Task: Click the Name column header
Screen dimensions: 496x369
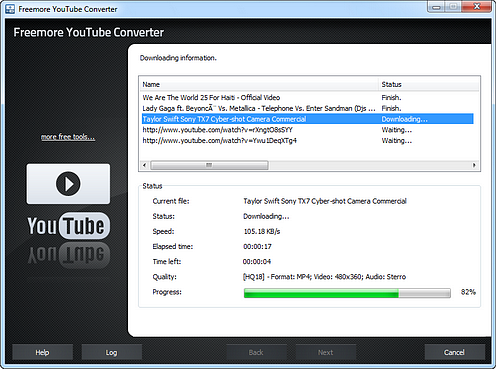Action: (259, 84)
